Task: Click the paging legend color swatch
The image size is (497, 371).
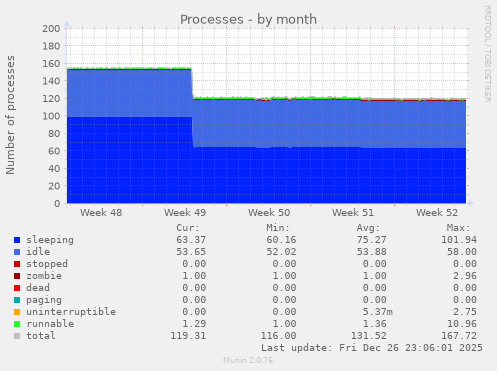Action: [17, 300]
